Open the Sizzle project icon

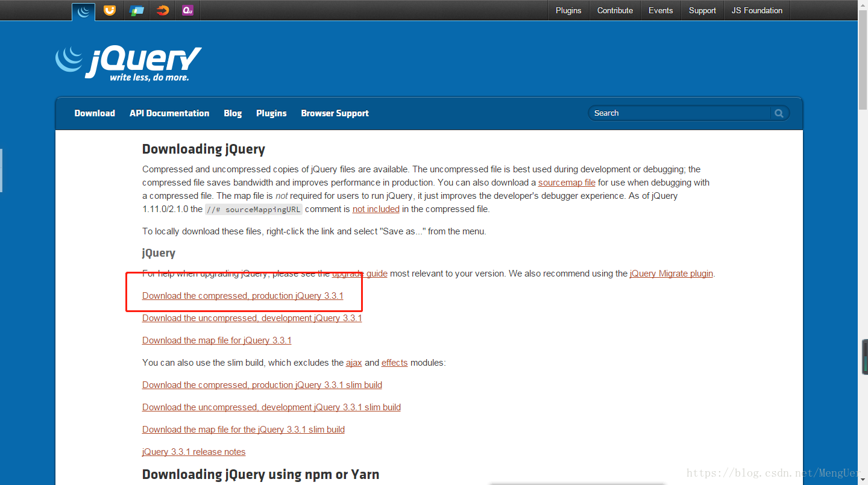tap(162, 10)
